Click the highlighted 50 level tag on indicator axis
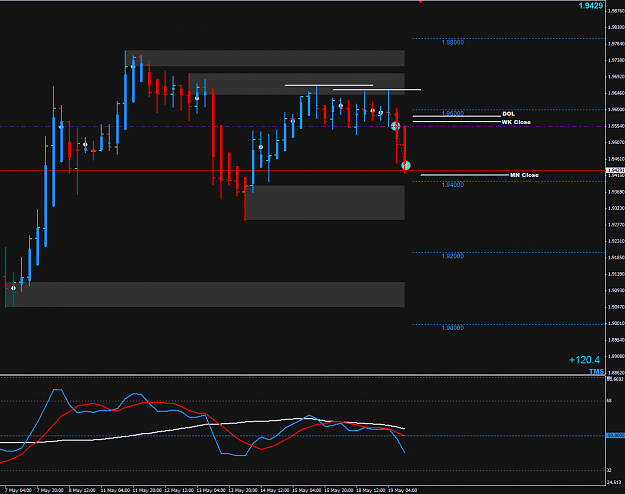The height and width of the screenshot is (494, 625). pos(615,436)
